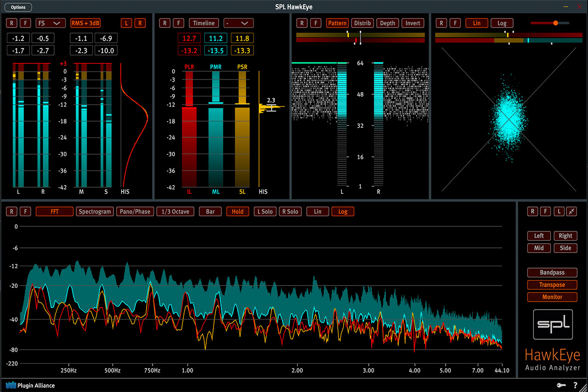The image size is (588, 392).
Task: Click the RMS + 3dB button
Action: click(85, 23)
